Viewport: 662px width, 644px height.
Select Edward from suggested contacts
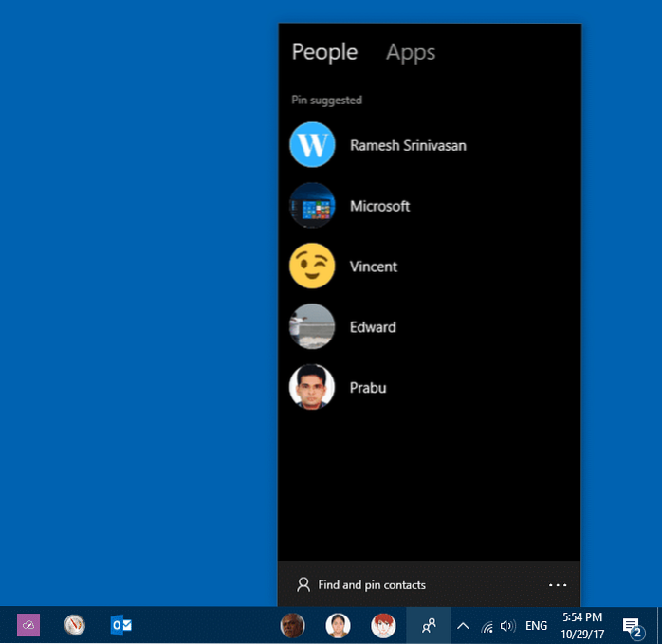pos(372,327)
